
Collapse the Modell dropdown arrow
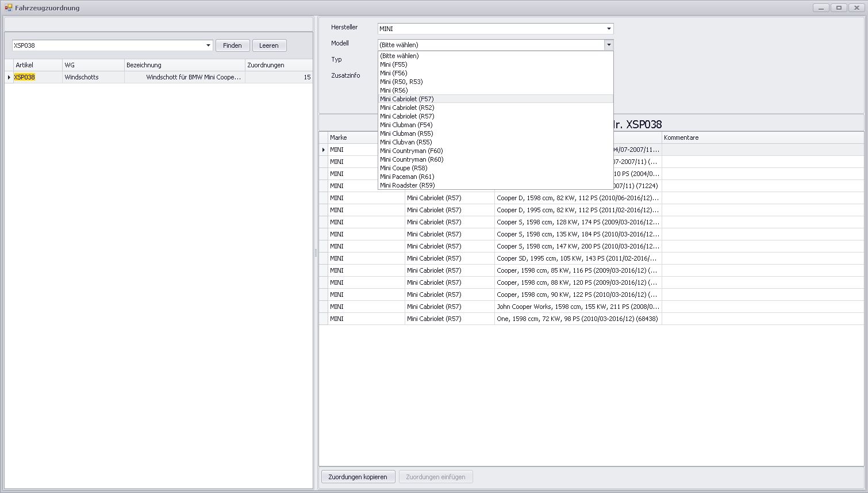click(608, 45)
